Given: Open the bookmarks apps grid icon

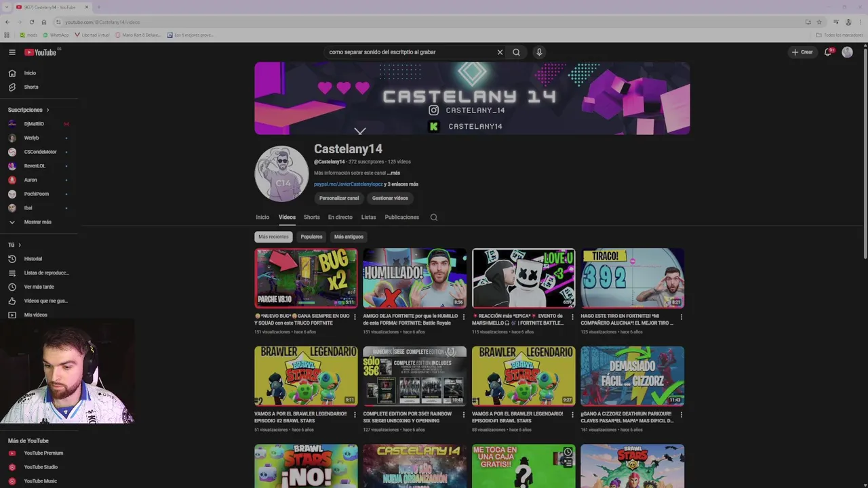Looking at the screenshot, I should pos(7,35).
